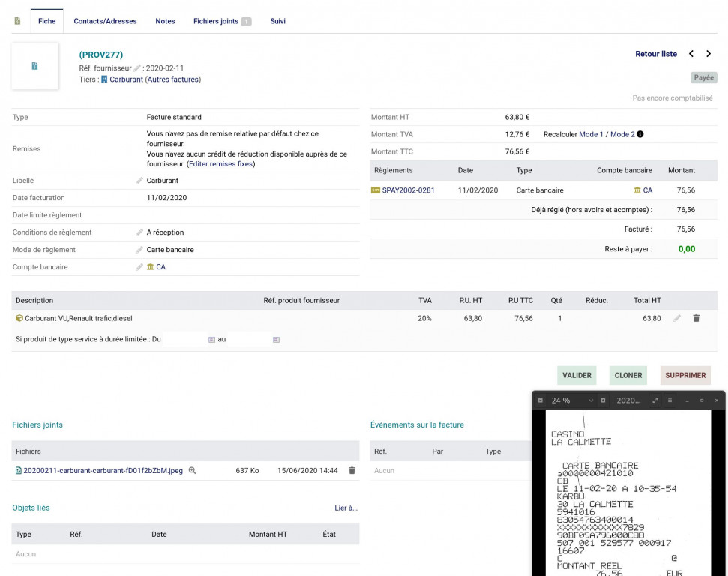Edit the Libellé field pencil icon
Screen dimensions: 728x576
click(139, 181)
